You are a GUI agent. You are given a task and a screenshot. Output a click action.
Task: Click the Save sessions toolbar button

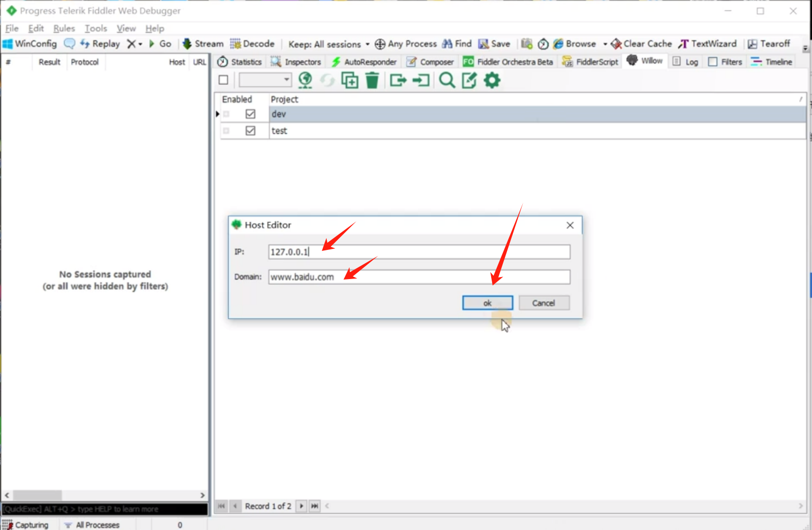click(494, 44)
